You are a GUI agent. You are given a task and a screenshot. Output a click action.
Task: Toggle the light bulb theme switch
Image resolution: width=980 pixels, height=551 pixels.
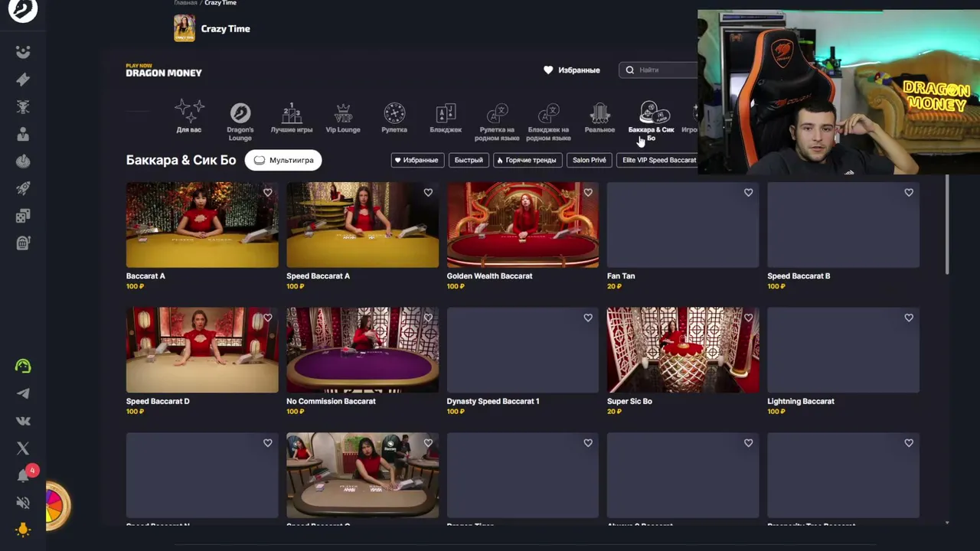(23, 530)
